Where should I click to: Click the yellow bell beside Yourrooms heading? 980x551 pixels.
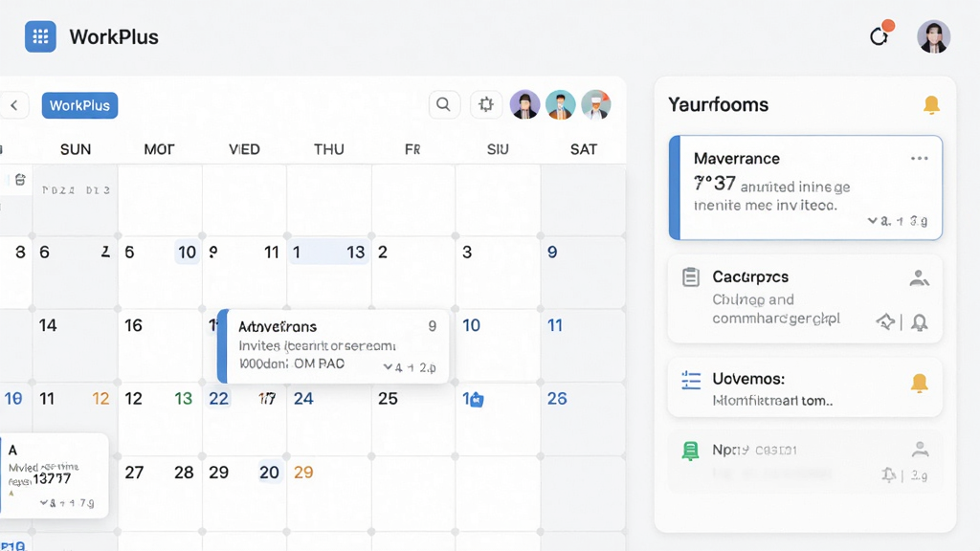[x=931, y=105]
